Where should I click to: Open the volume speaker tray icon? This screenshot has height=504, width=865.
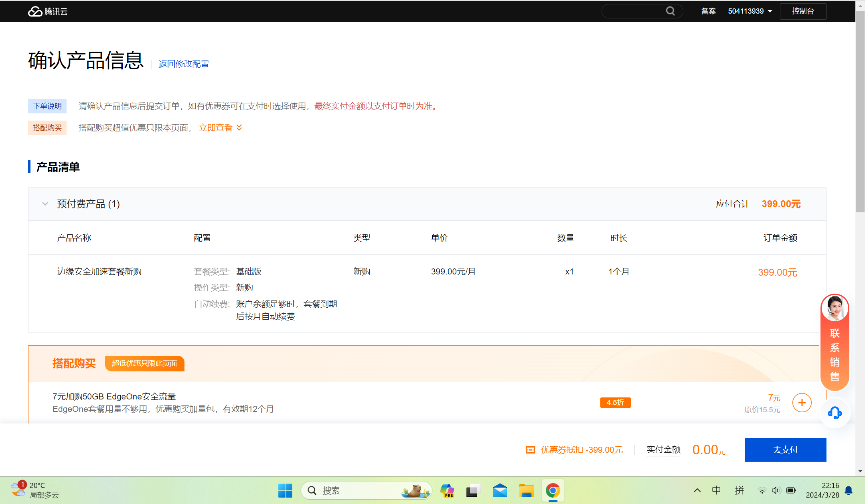(x=776, y=490)
